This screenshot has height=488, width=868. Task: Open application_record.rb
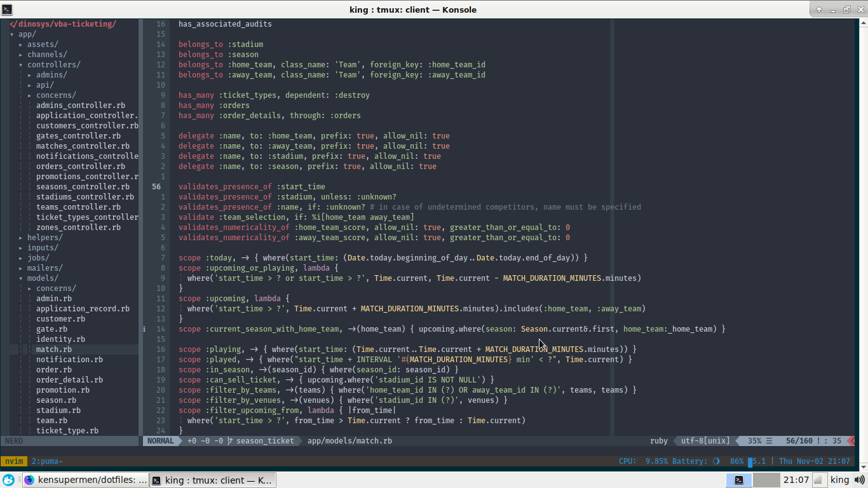pyautogui.click(x=83, y=309)
